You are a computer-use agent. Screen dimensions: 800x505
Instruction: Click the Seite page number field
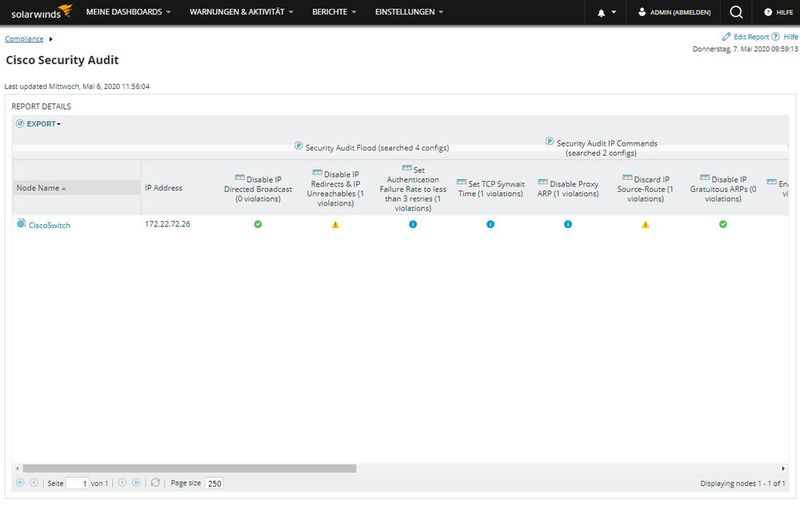(x=78, y=483)
